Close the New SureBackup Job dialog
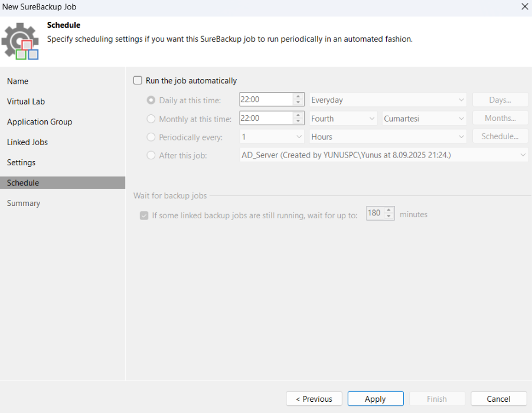The width and height of the screenshot is (532, 413). pos(524,6)
